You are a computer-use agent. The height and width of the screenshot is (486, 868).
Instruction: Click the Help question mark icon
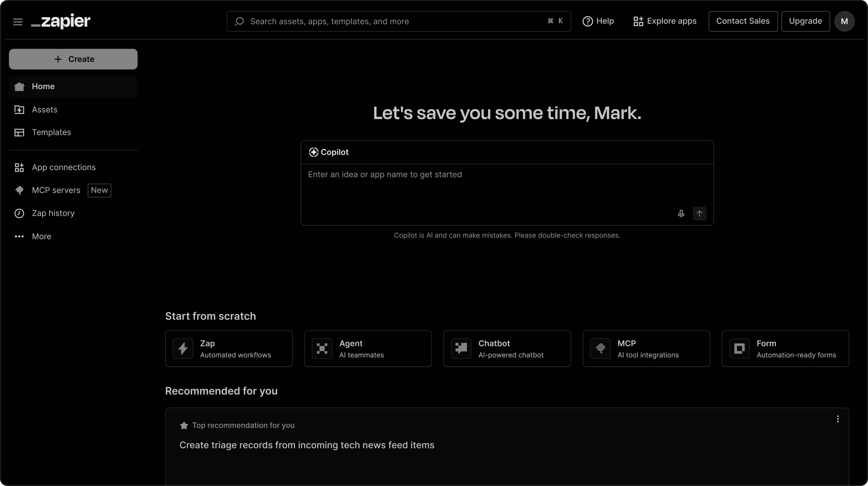[587, 21]
